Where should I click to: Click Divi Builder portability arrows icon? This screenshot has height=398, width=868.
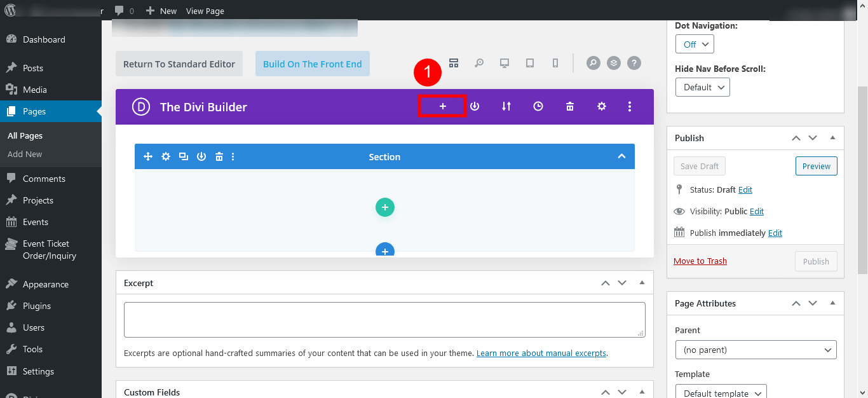[x=506, y=106]
